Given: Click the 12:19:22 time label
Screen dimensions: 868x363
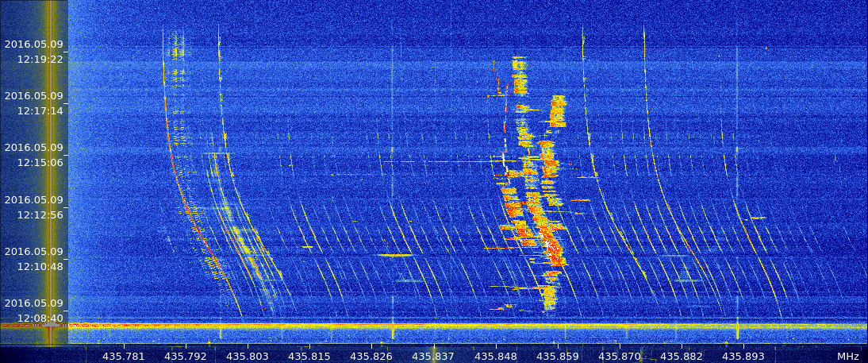Looking at the screenshot, I should [40, 59].
